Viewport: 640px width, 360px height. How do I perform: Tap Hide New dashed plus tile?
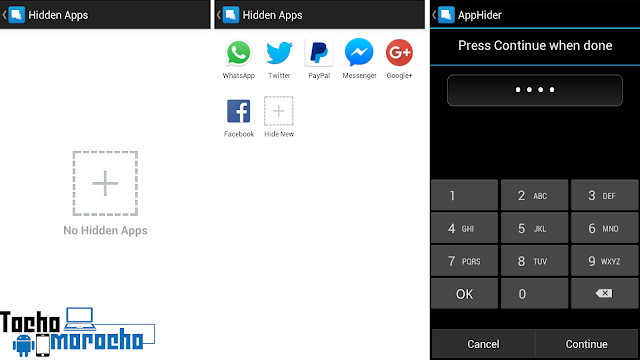point(279,111)
